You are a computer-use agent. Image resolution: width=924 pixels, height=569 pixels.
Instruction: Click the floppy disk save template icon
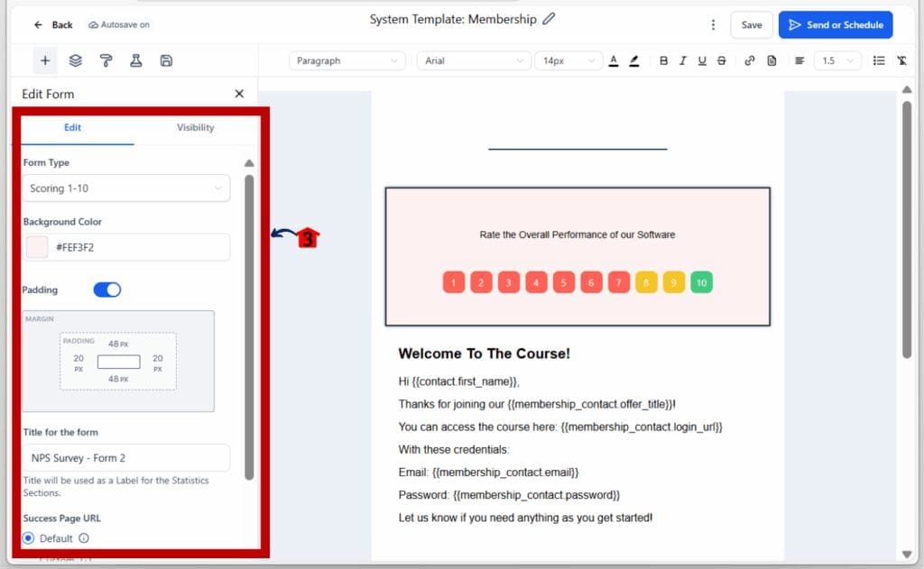(x=166, y=60)
